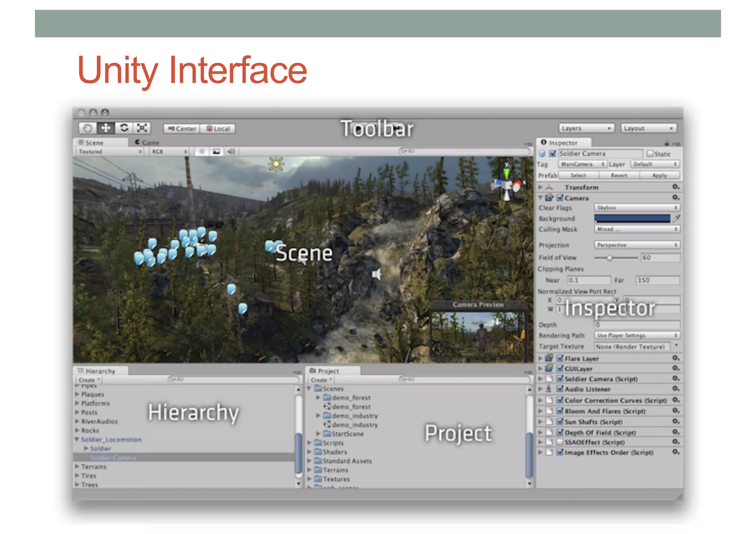Select the Hand tool in toolbar
The width and height of the screenshot is (756, 534).
(x=87, y=128)
